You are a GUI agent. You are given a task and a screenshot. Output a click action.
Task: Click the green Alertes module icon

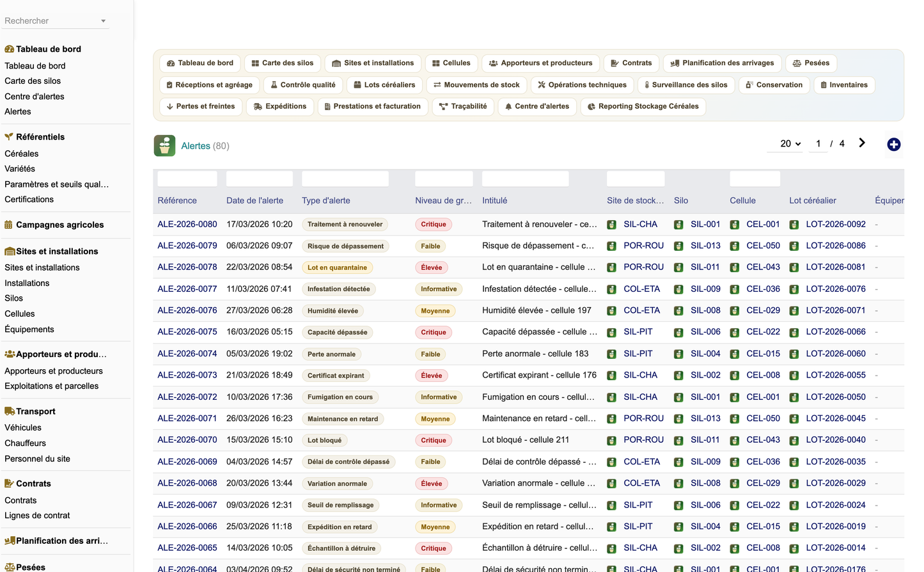[x=164, y=146]
